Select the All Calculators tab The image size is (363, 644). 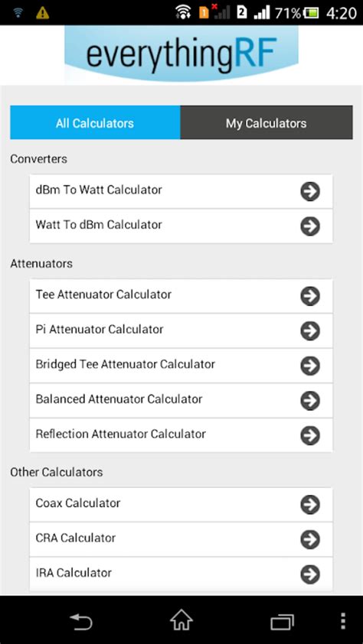coord(95,122)
